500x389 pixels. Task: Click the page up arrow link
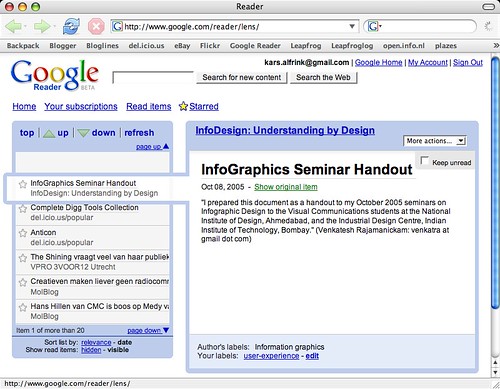[x=152, y=147]
